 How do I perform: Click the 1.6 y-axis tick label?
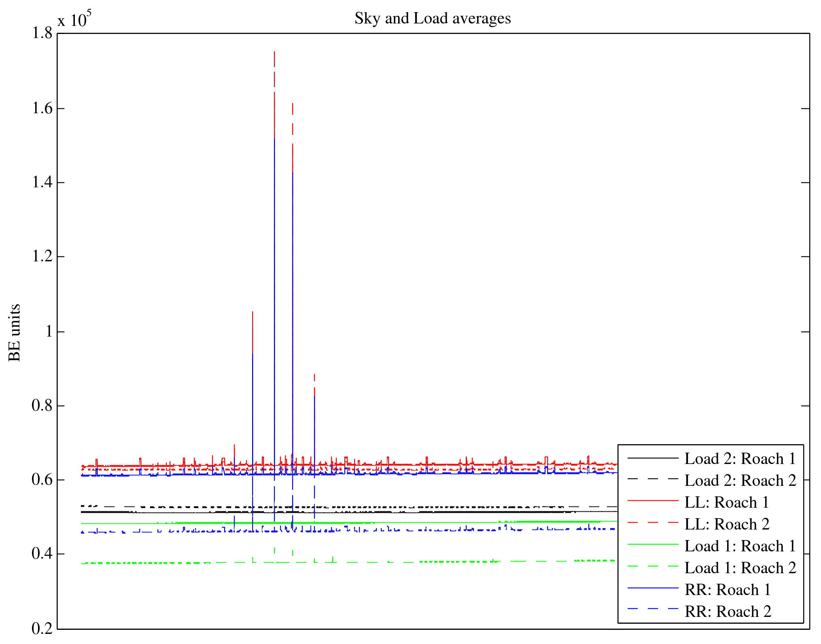tap(42, 108)
